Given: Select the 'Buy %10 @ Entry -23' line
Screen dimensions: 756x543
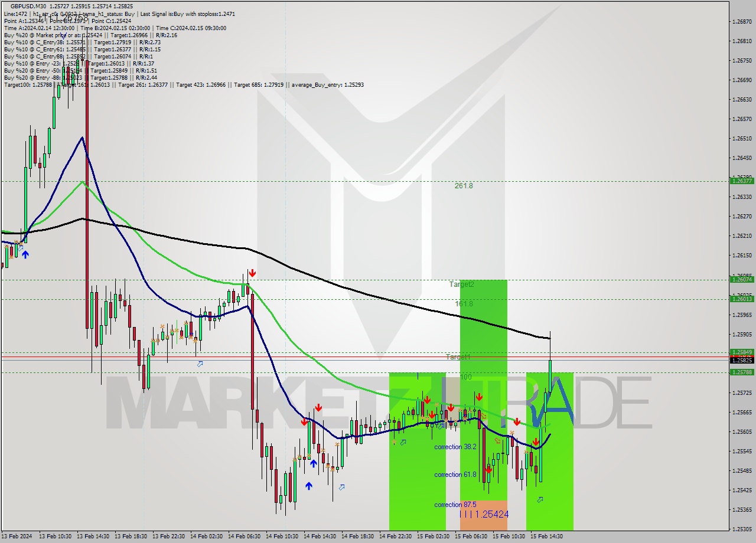Looking at the screenshot, I should 79,63.
